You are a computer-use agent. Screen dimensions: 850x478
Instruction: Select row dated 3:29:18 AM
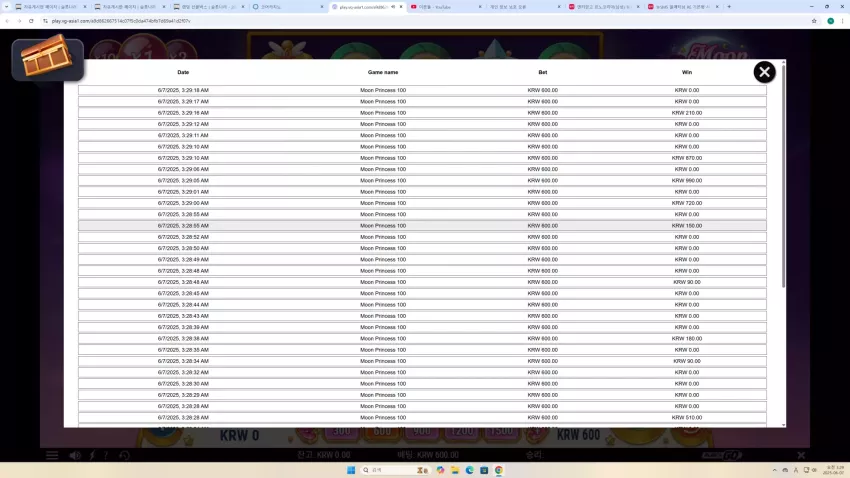point(422,91)
